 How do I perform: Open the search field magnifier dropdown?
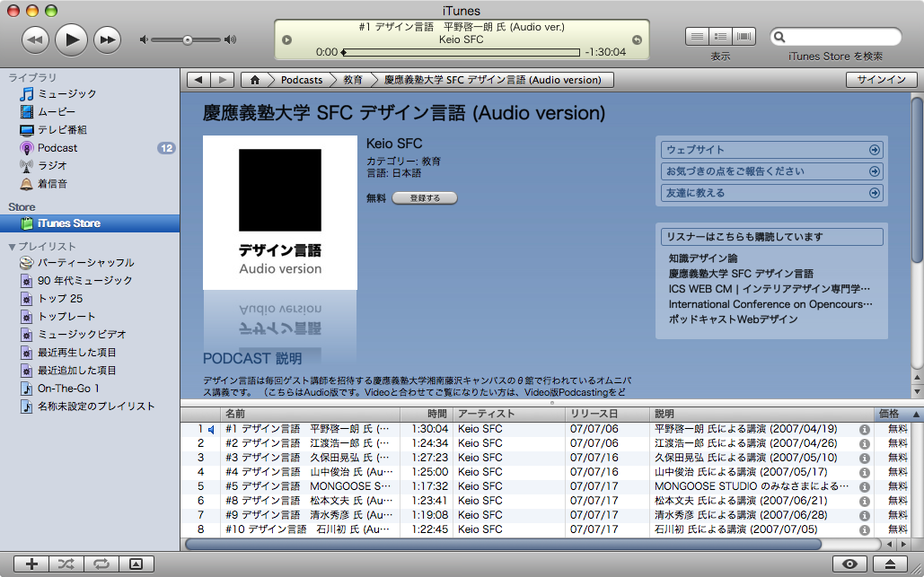click(780, 38)
